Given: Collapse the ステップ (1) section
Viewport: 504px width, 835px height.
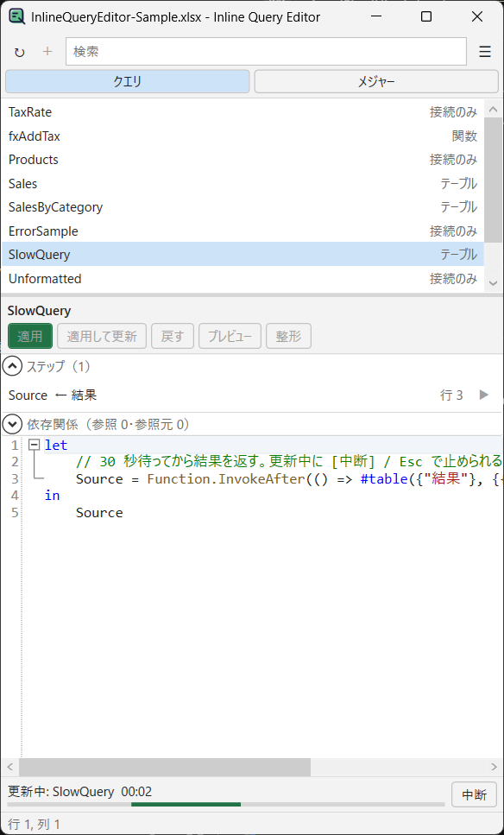Looking at the screenshot, I should click(x=12, y=366).
